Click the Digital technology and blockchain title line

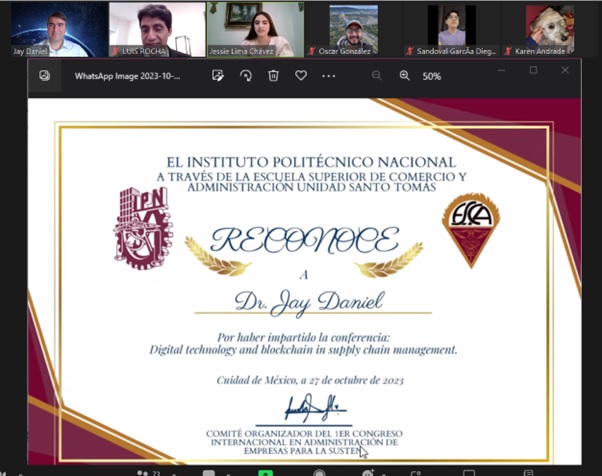(303, 350)
